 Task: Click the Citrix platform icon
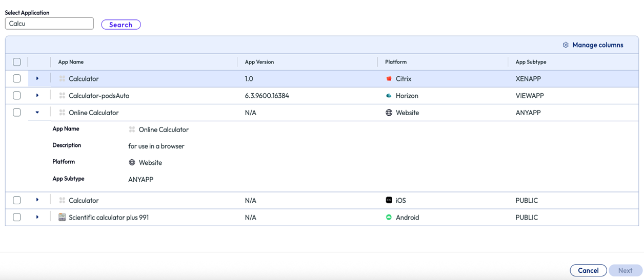point(389,79)
